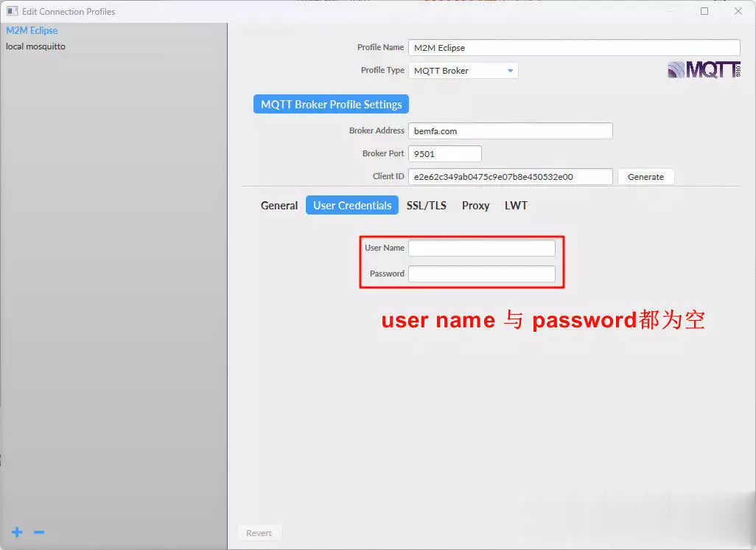Click the User Name label
This screenshot has width=756, height=550.
click(x=385, y=248)
